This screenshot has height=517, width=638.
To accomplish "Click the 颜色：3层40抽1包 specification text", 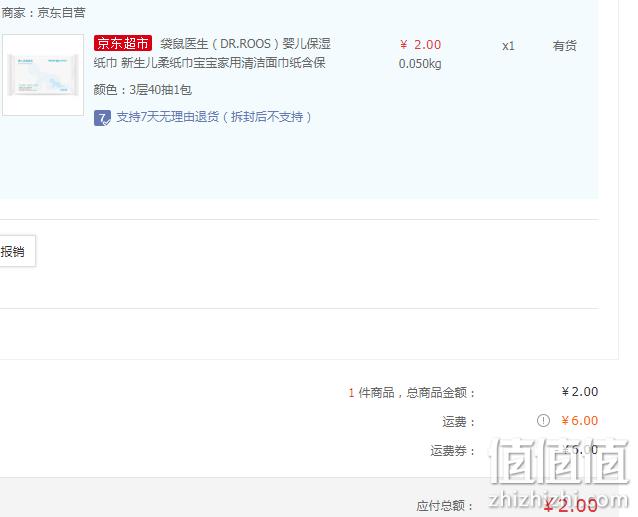I will pyautogui.click(x=142, y=89).
